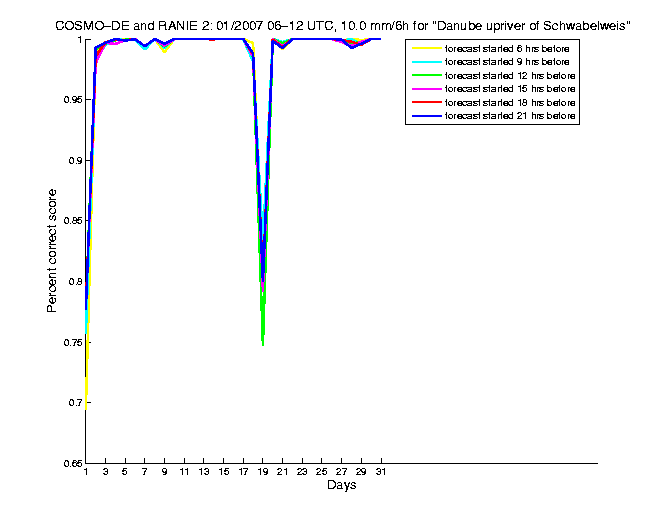Click the top y-axis tick label 1
Image resolution: width=660 pixels, height=520 pixels.
coord(79,40)
